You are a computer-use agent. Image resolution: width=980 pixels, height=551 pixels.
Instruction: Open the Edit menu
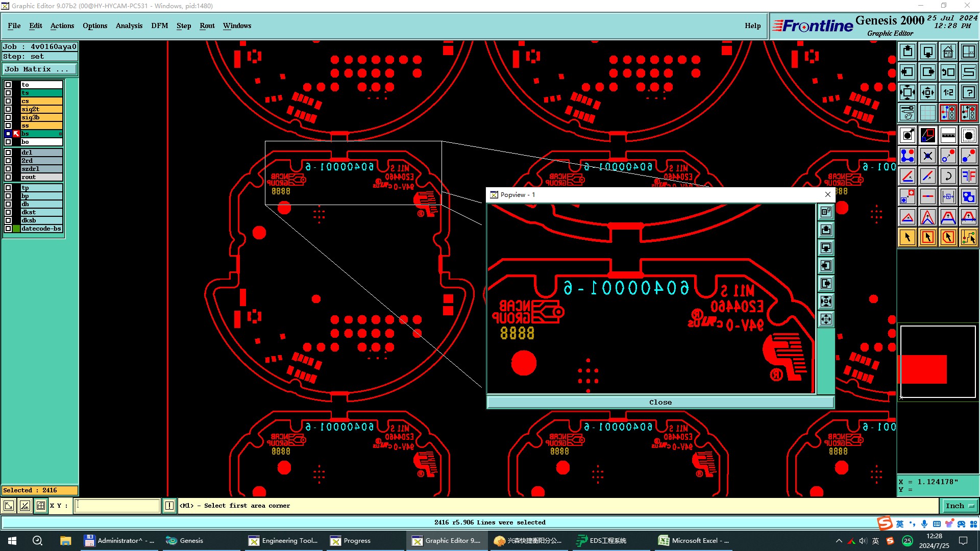coord(36,26)
